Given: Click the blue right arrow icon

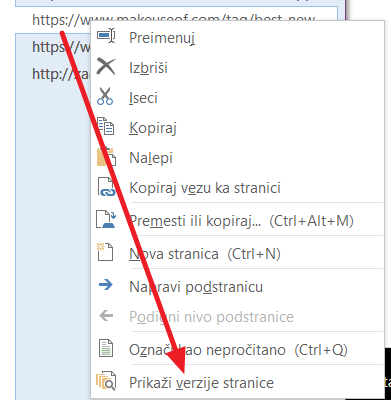Looking at the screenshot, I should coord(106,285).
